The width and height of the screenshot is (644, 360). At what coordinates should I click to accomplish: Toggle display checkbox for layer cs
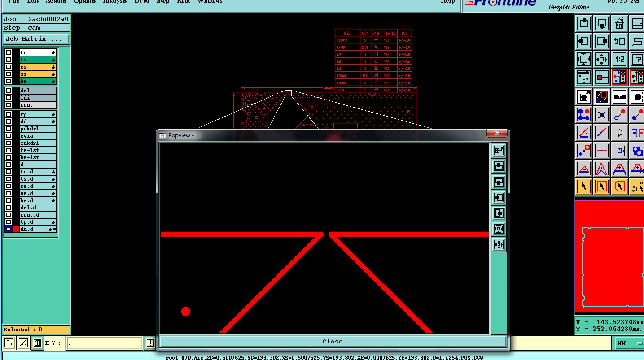[x=9, y=67]
